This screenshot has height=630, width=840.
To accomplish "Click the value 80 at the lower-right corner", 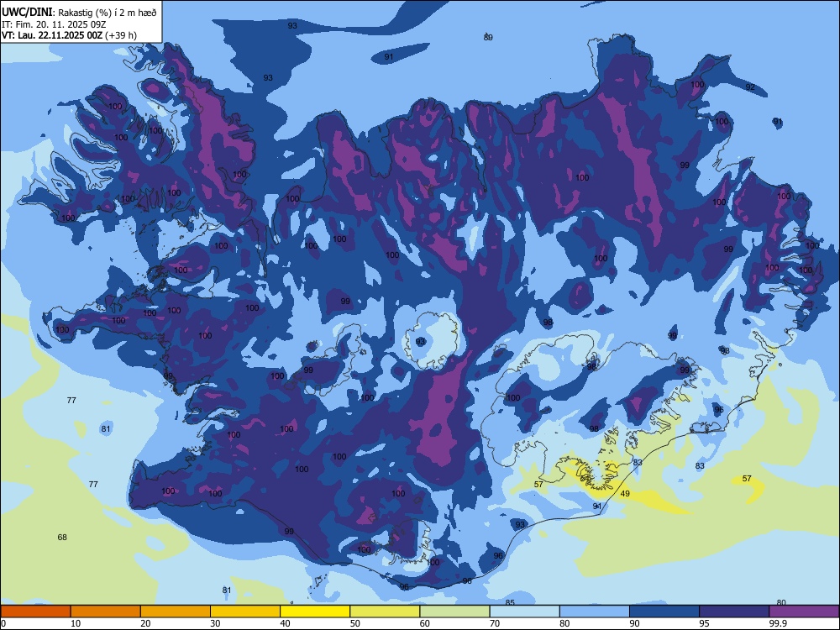I will tap(781, 602).
